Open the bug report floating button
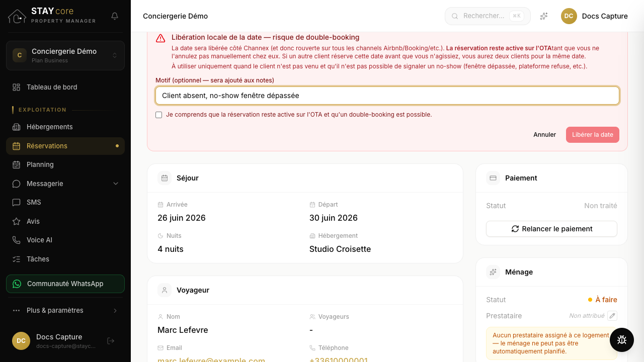This screenshot has width=644, height=362. (622, 340)
